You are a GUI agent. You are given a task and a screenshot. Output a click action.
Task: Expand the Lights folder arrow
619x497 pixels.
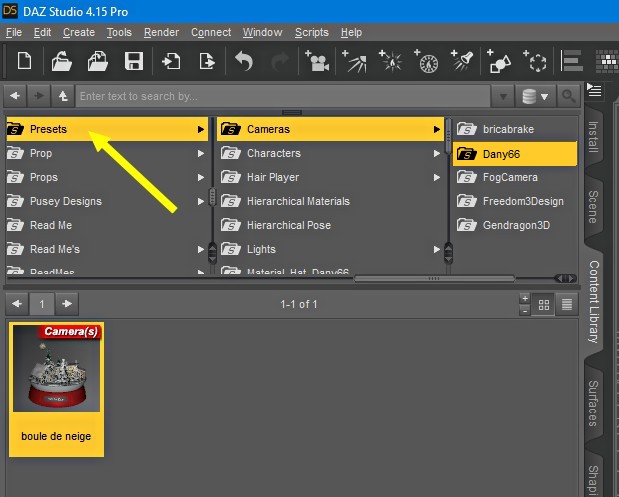tap(437, 249)
